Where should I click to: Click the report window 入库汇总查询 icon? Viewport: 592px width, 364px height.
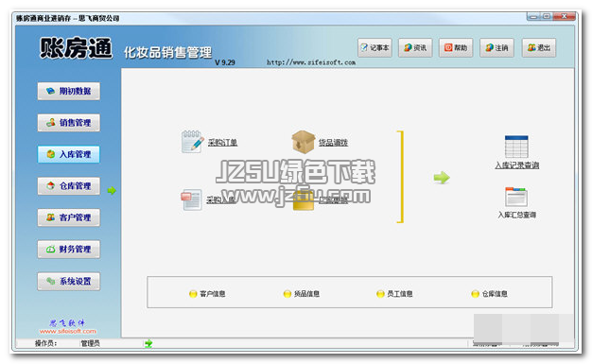coord(516,197)
